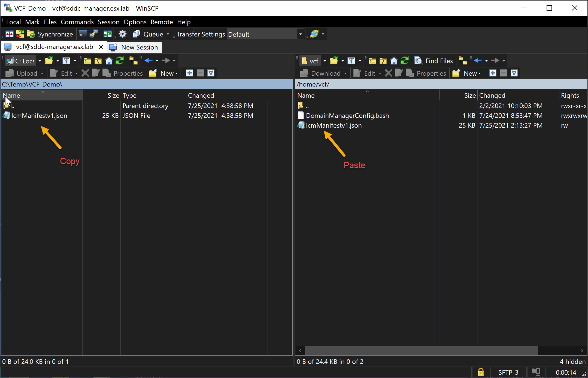Refresh the remote panel

point(405,61)
